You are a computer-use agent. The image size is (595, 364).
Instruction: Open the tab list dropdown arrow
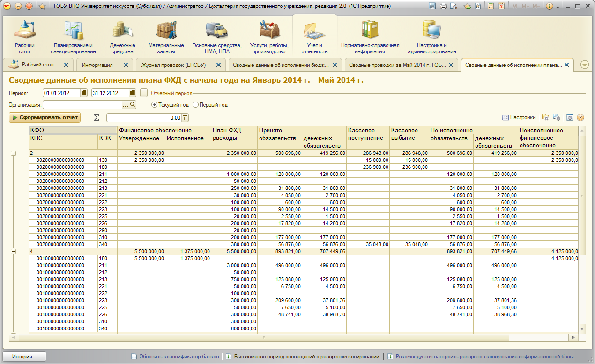(x=585, y=65)
